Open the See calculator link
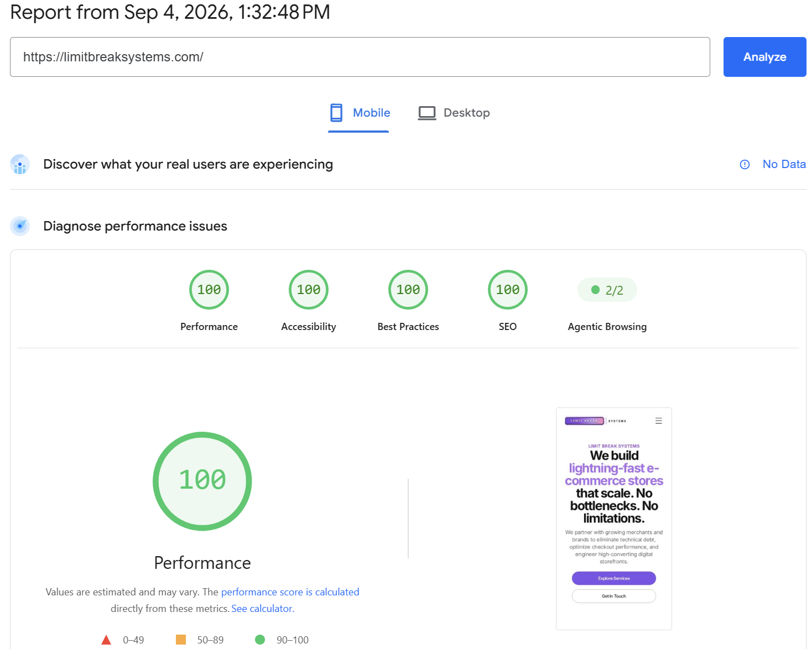 click(x=263, y=609)
